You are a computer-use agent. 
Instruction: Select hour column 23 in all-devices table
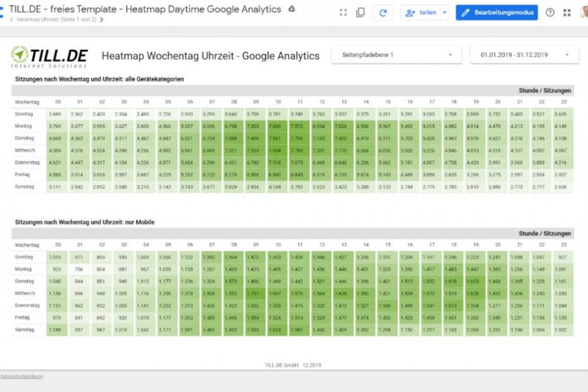click(563, 102)
